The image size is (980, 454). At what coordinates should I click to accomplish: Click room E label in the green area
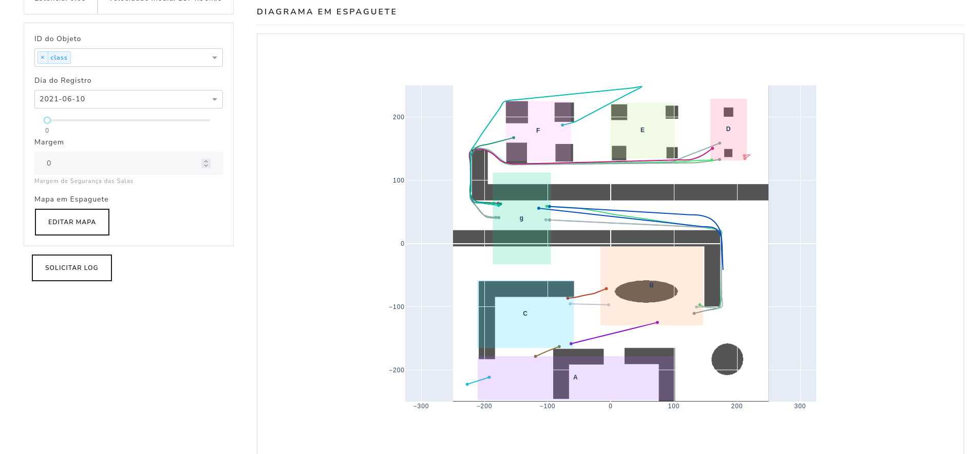642,130
